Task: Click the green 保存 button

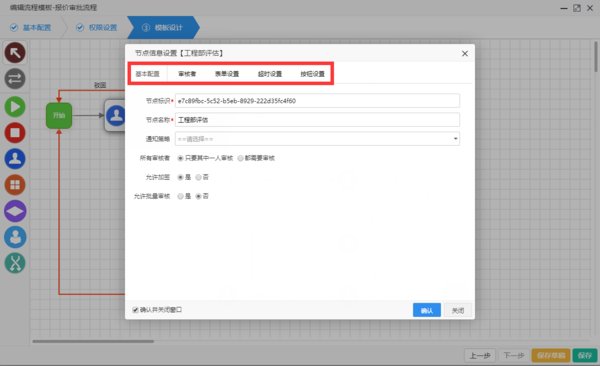Action: point(585,356)
